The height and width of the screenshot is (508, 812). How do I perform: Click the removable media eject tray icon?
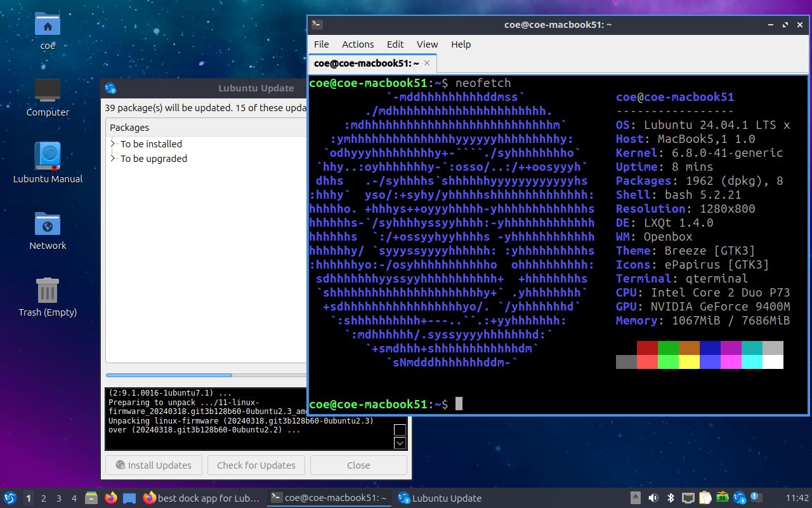coord(635,498)
